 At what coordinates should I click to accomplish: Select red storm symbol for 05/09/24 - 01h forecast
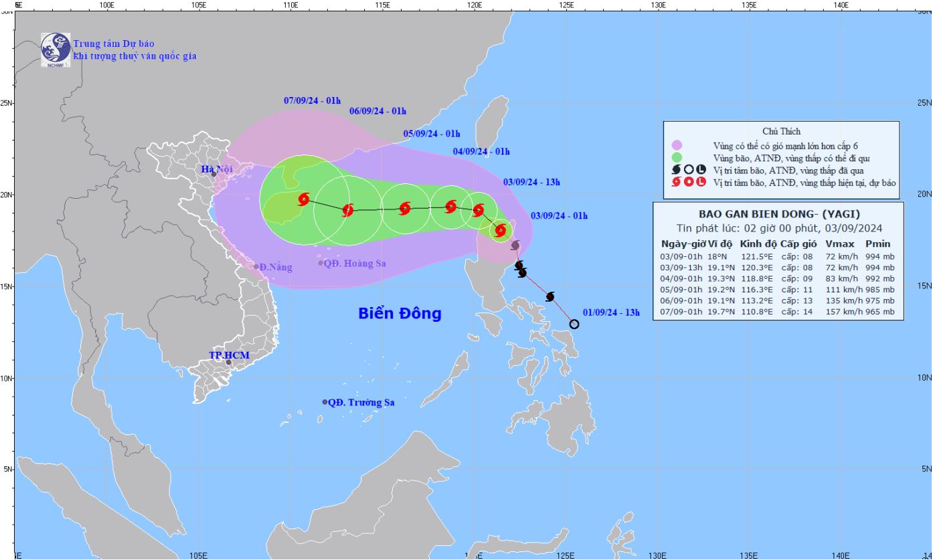pos(405,209)
